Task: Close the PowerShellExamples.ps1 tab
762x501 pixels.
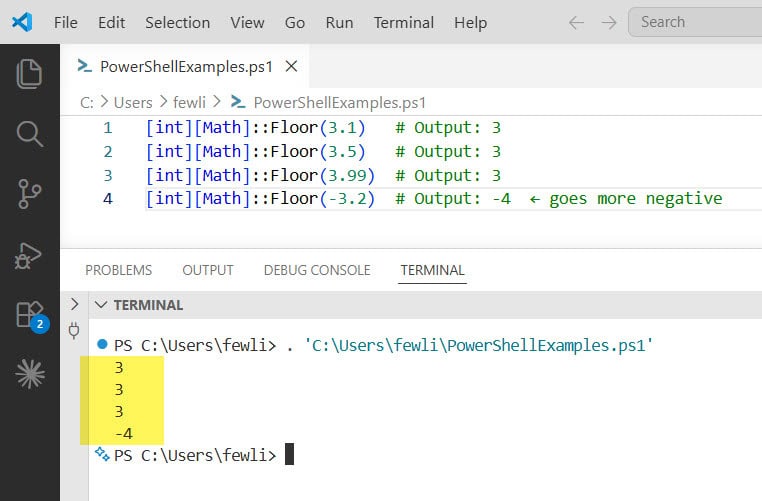Action: click(291, 66)
